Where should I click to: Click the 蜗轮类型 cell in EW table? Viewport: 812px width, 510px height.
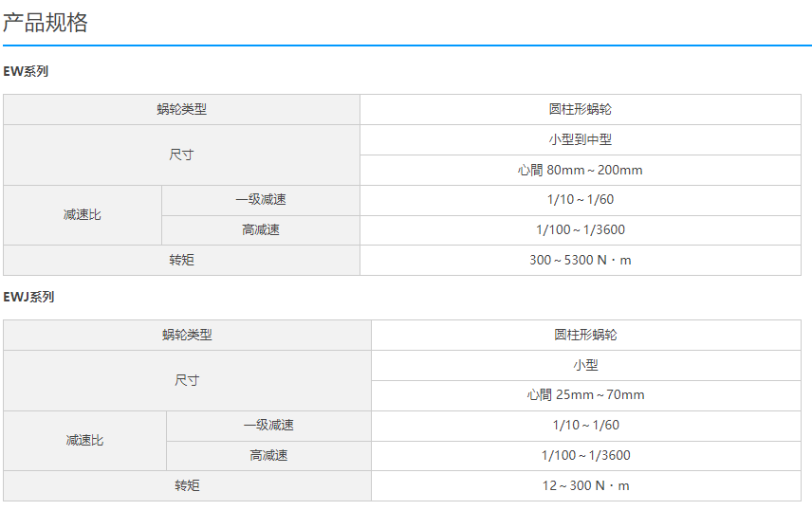pyautogui.click(x=182, y=109)
